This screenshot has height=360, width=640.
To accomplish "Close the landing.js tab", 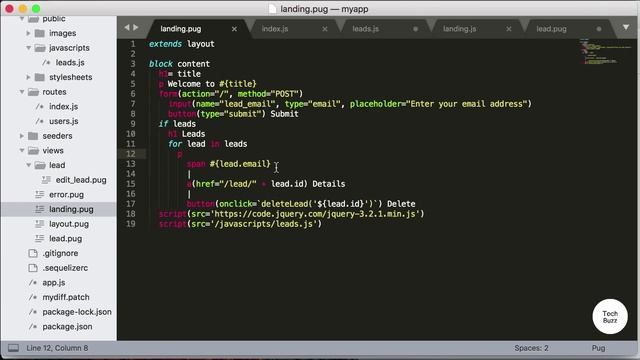I will tap(509, 29).
